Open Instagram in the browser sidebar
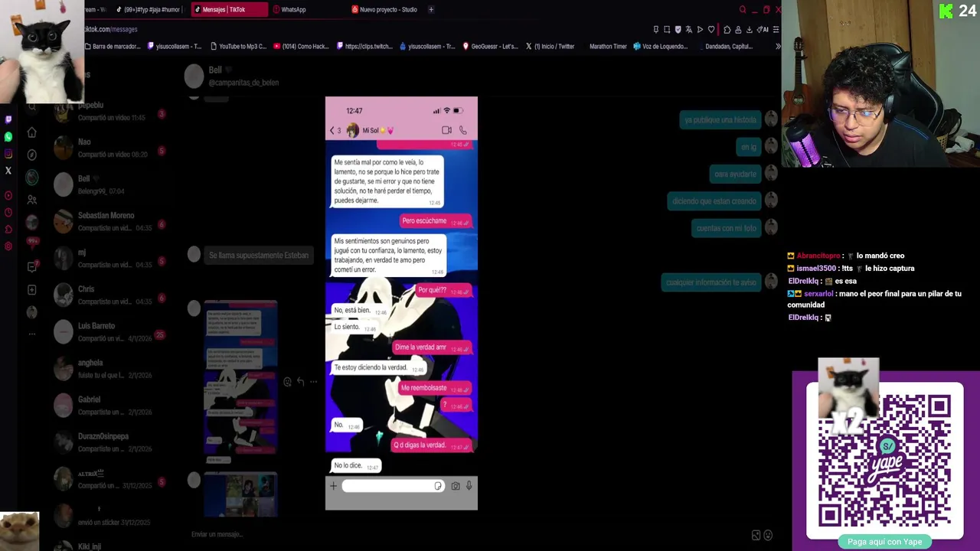The width and height of the screenshot is (980, 551). pos(8,154)
